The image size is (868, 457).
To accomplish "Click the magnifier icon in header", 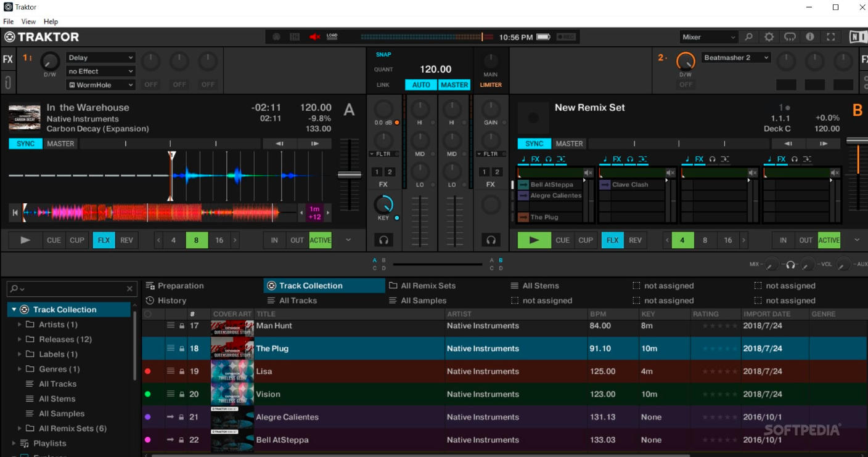I will [748, 37].
